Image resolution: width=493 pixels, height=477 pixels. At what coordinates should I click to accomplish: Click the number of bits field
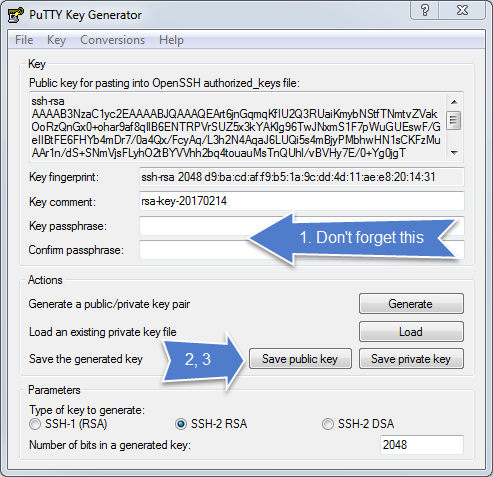point(422,445)
